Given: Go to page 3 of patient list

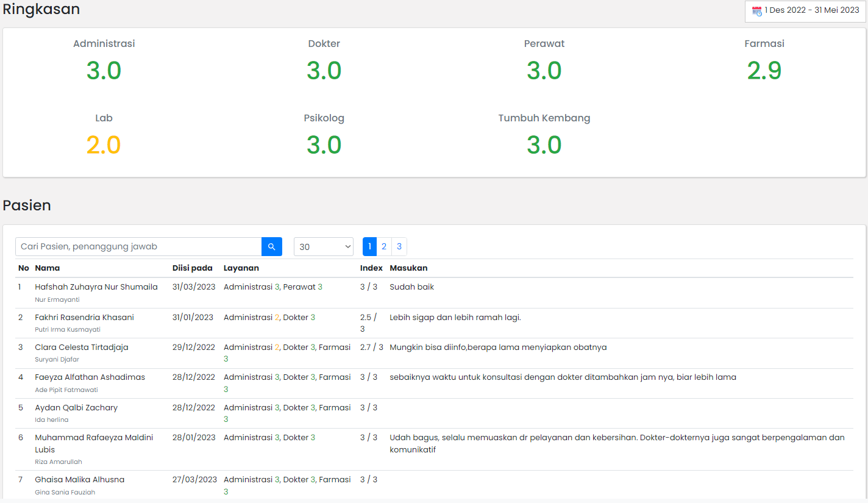Looking at the screenshot, I should pos(399,246).
